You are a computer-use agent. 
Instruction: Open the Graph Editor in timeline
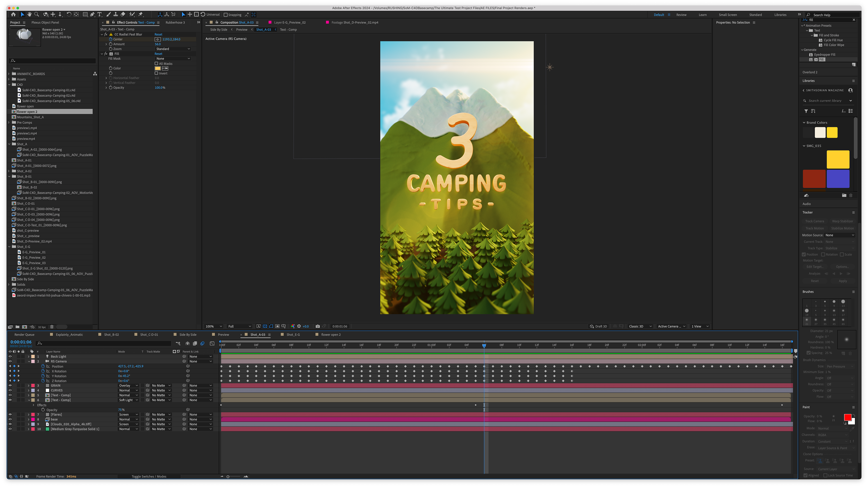pos(212,343)
